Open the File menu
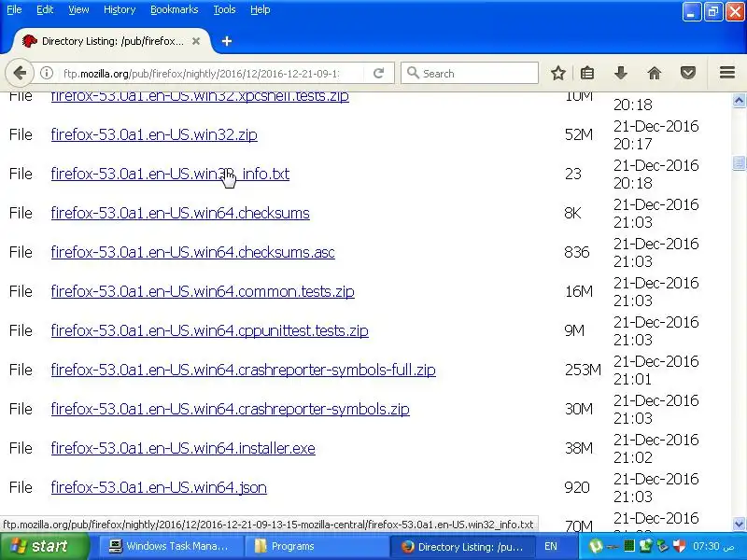Image resolution: width=747 pixels, height=560 pixels. coord(14,9)
